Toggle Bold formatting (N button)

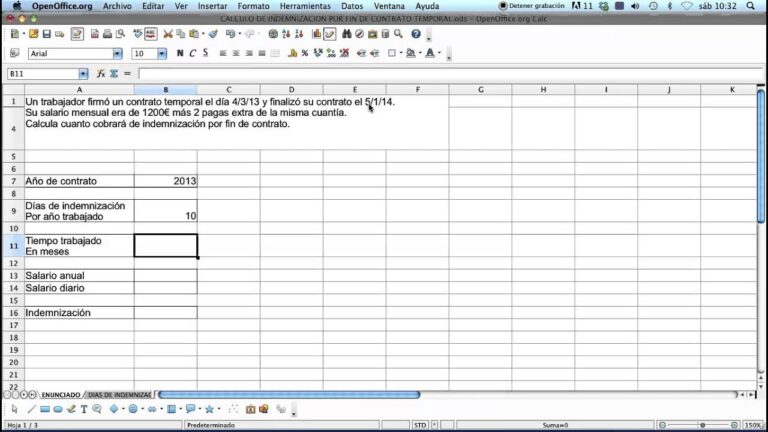click(181, 53)
